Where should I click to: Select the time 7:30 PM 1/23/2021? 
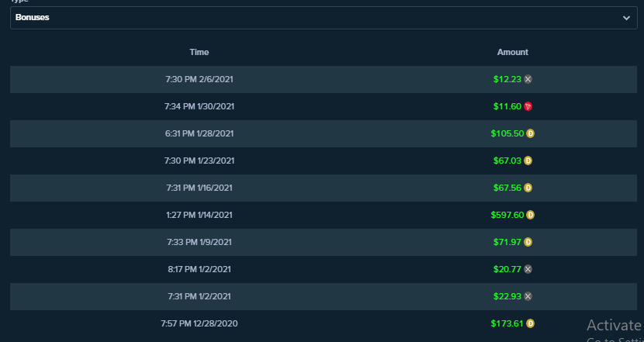point(199,161)
